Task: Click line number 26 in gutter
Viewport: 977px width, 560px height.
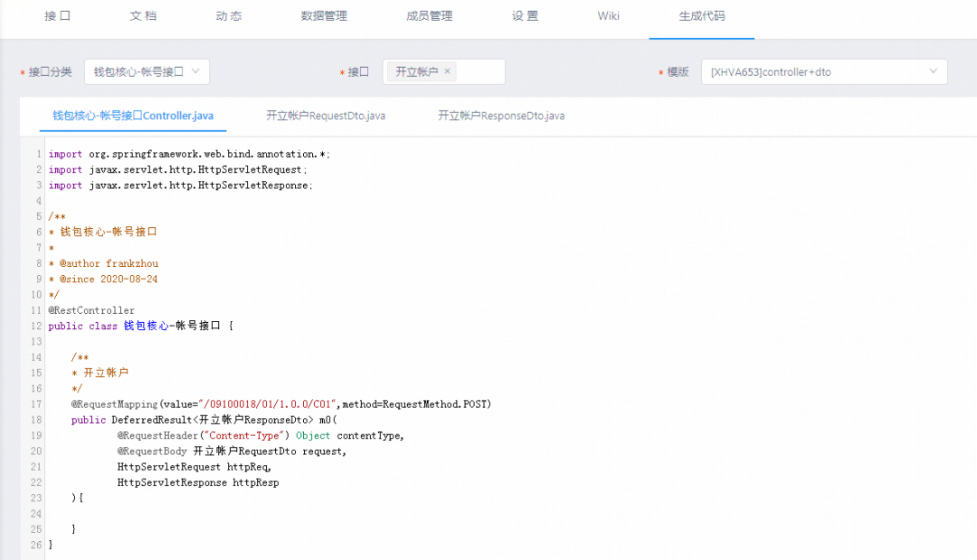Action: click(36, 545)
